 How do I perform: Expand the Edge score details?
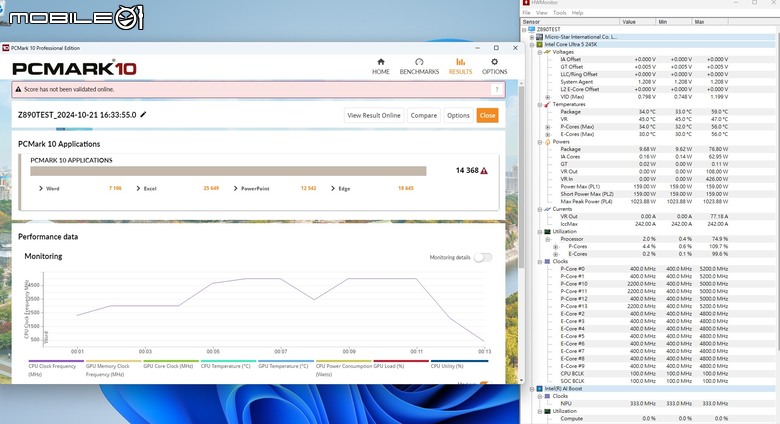pos(333,189)
